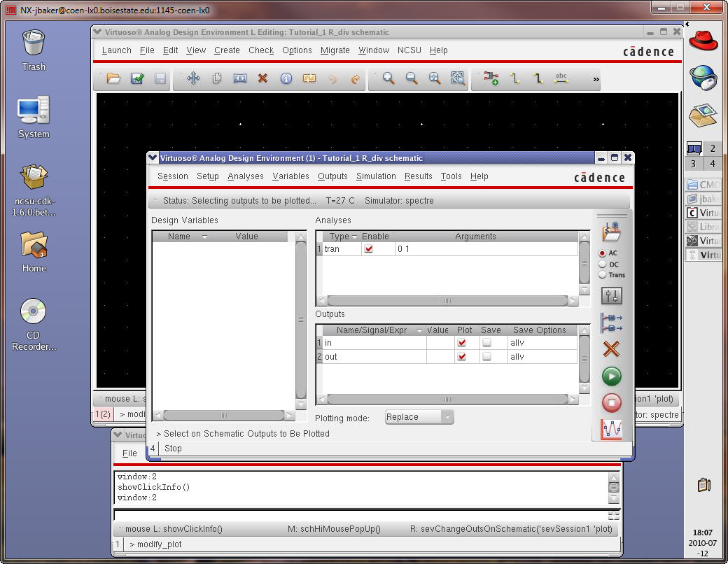The height and width of the screenshot is (564, 728).
Task: Open the Analyses menu in ADE
Action: click(x=246, y=176)
